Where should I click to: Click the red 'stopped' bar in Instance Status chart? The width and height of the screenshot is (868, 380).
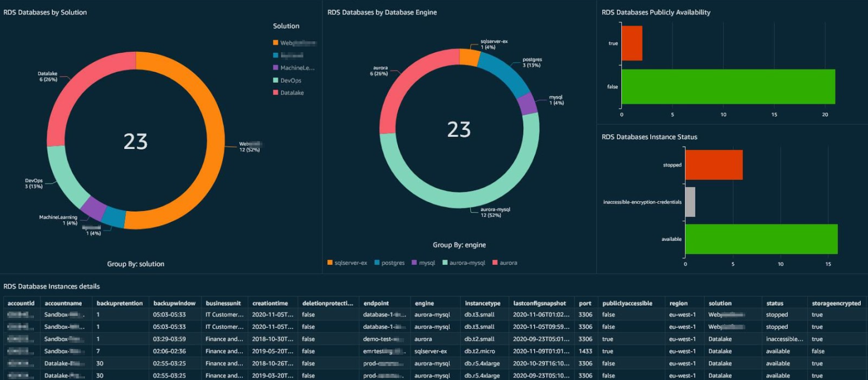pos(714,165)
